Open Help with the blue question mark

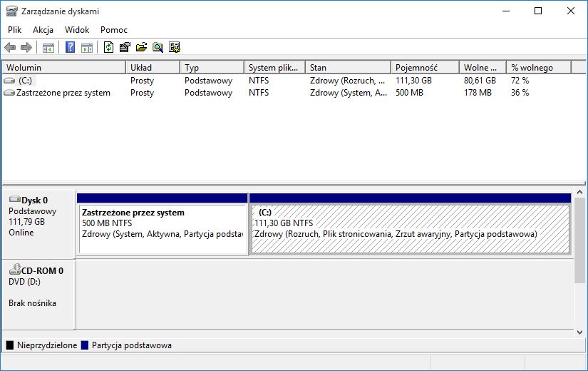pos(70,47)
